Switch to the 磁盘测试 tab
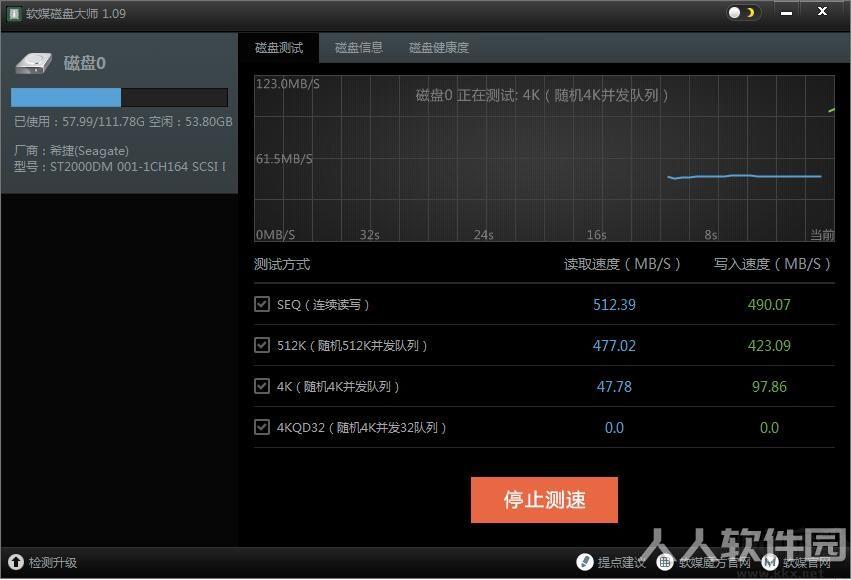851x580 pixels. (x=279, y=48)
